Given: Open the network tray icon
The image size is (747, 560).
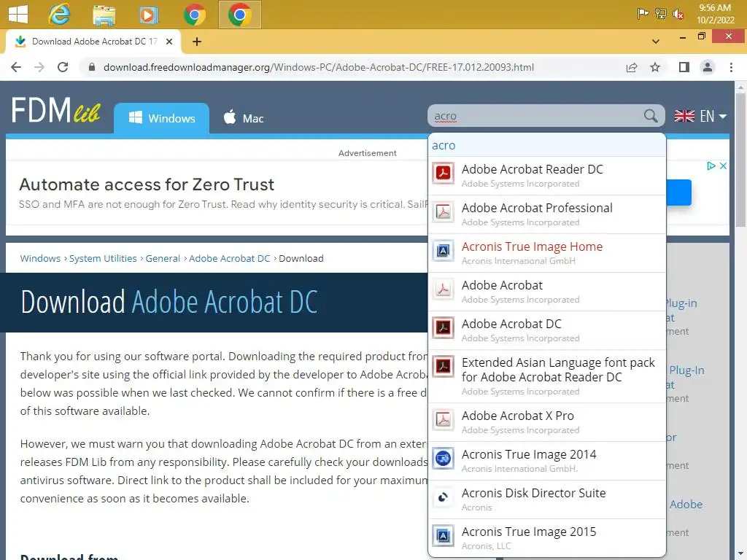Looking at the screenshot, I should click(x=660, y=14).
